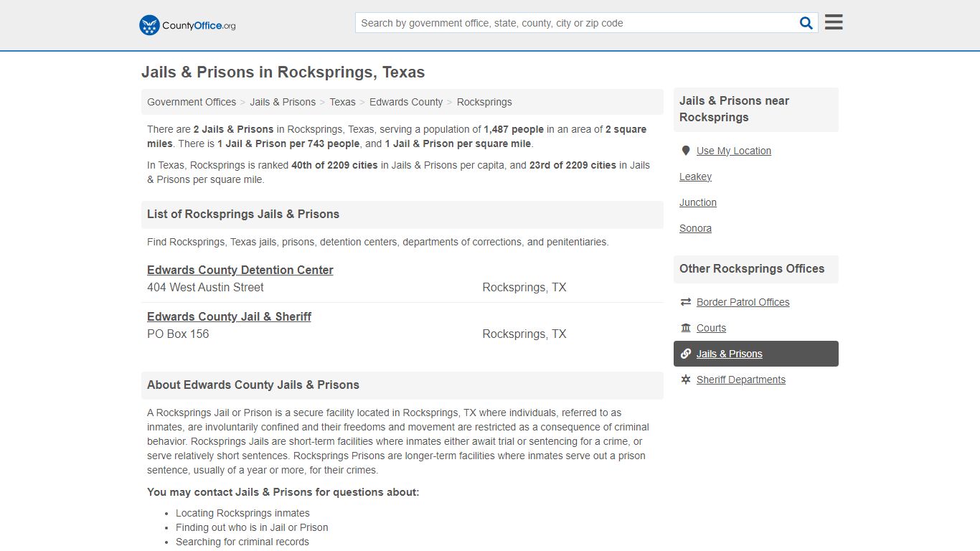Use My Location link in sidebar
The height and width of the screenshot is (551, 980).
[x=734, y=151]
